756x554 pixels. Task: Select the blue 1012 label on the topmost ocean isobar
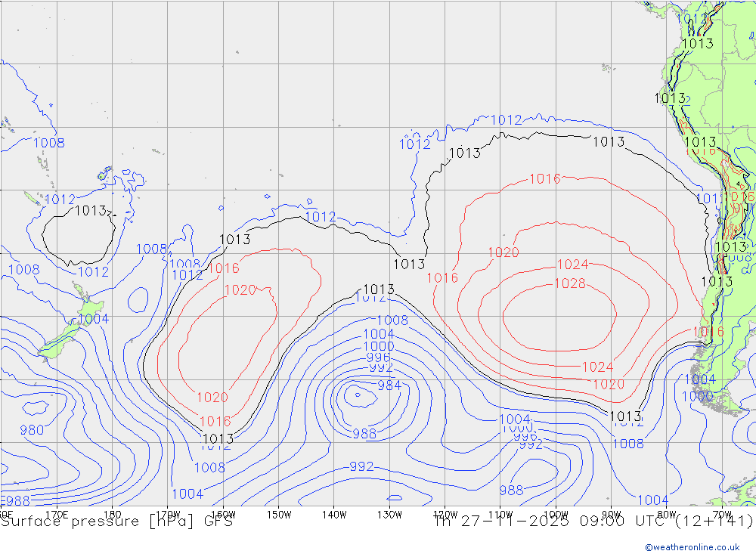click(507, 120)
